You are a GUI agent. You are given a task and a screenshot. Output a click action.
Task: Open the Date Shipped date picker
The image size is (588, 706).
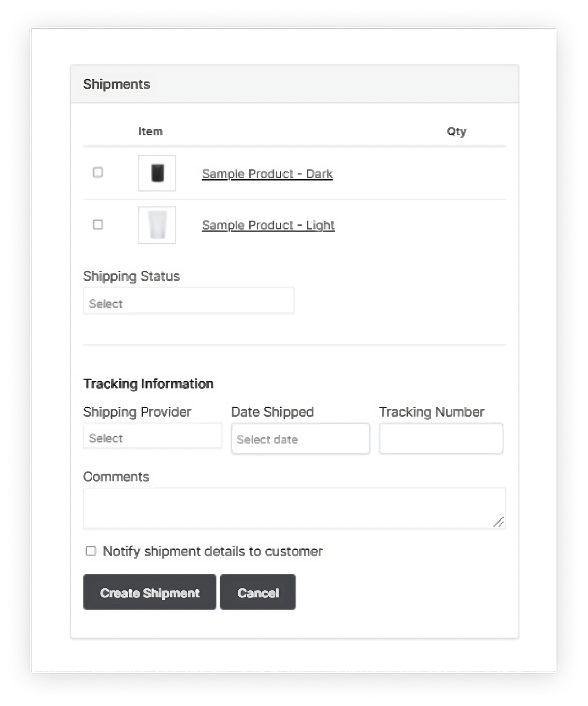coord(300,439)
